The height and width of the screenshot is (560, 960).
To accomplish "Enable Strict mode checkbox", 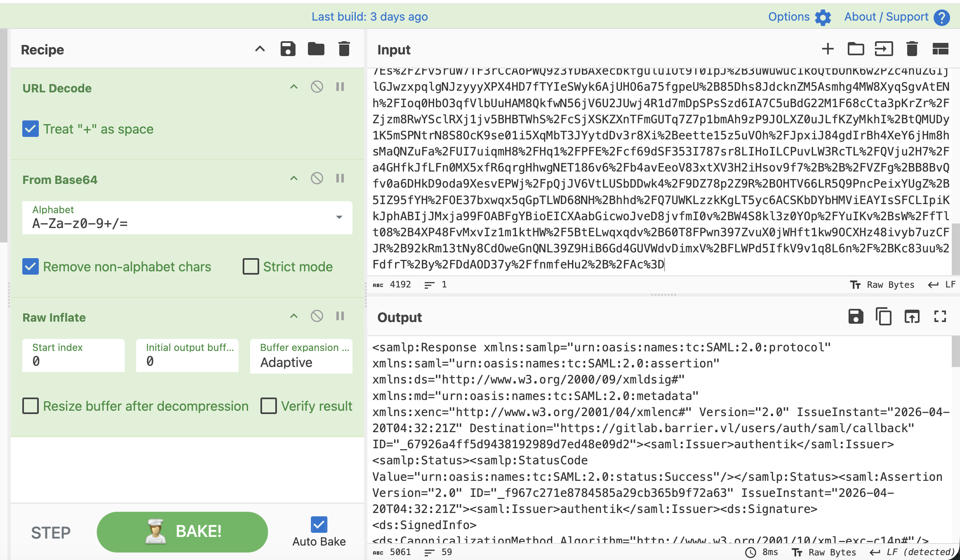I will tap(251, 266).
